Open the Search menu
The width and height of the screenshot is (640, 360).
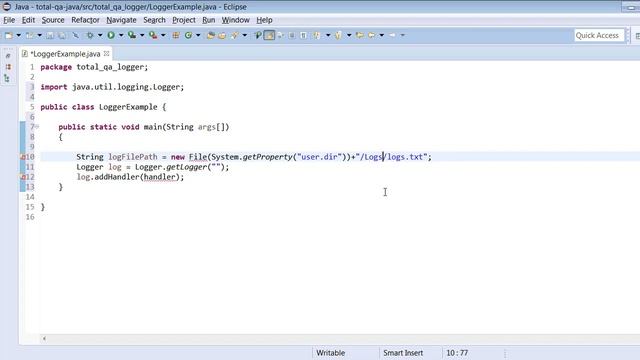154,20
